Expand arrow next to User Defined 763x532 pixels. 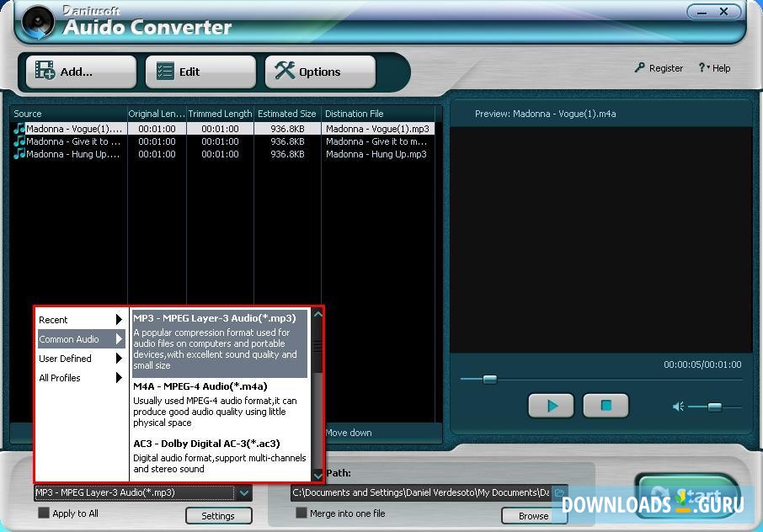pos(119,359)
